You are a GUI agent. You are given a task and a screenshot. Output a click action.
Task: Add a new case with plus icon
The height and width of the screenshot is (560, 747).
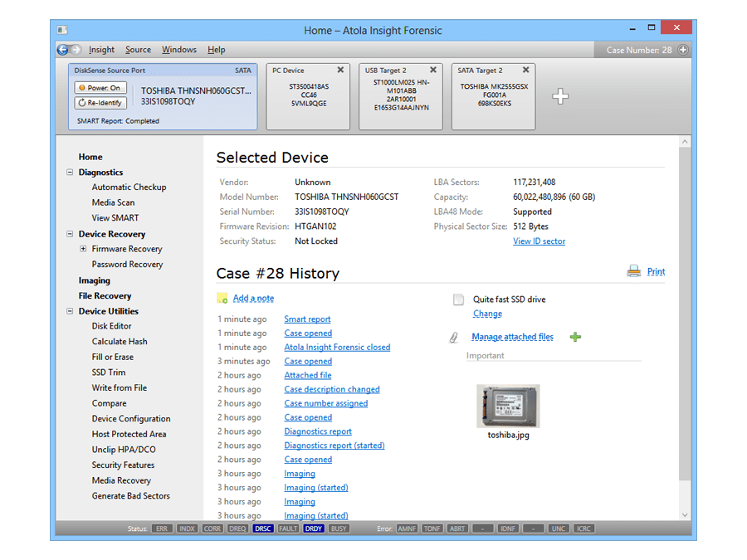[x=683, y=50]
